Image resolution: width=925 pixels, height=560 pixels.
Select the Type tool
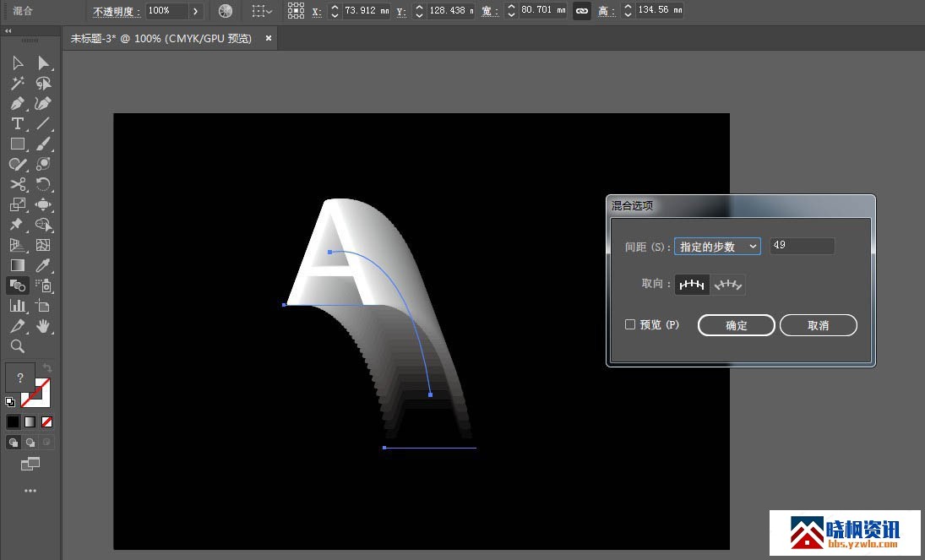tap(17, 124)
